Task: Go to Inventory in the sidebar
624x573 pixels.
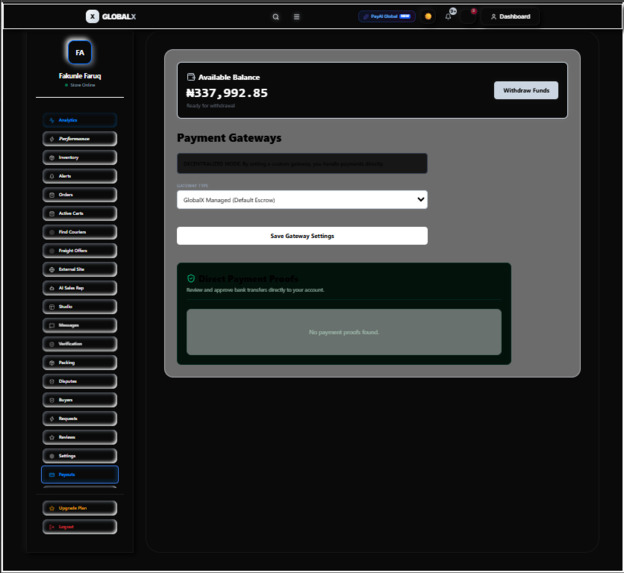Action: (80, 158)
